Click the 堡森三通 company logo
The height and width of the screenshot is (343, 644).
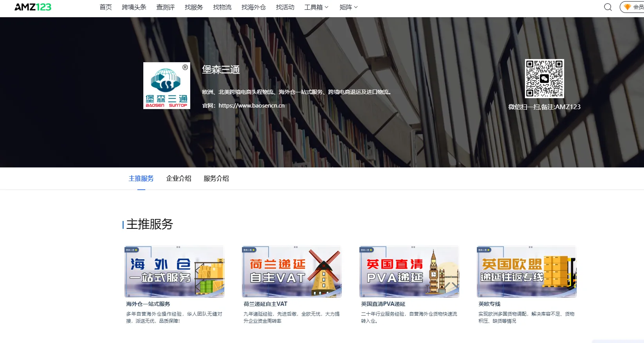point(167,86)
